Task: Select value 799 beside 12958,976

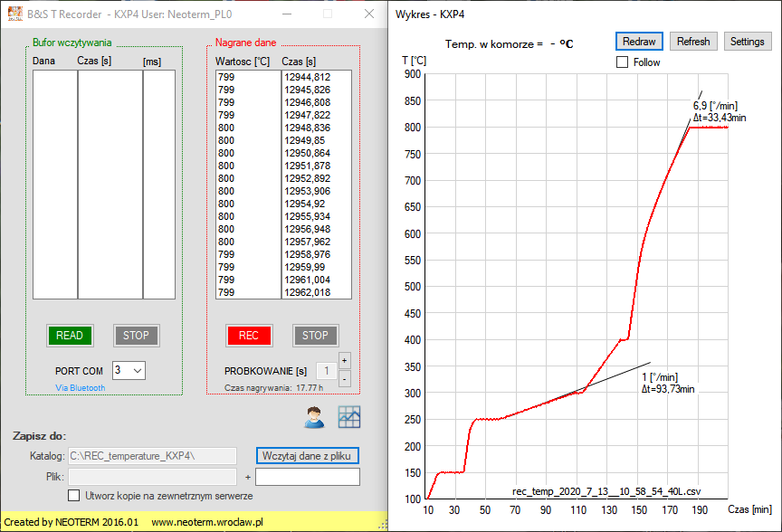Action: coord(226,254)
